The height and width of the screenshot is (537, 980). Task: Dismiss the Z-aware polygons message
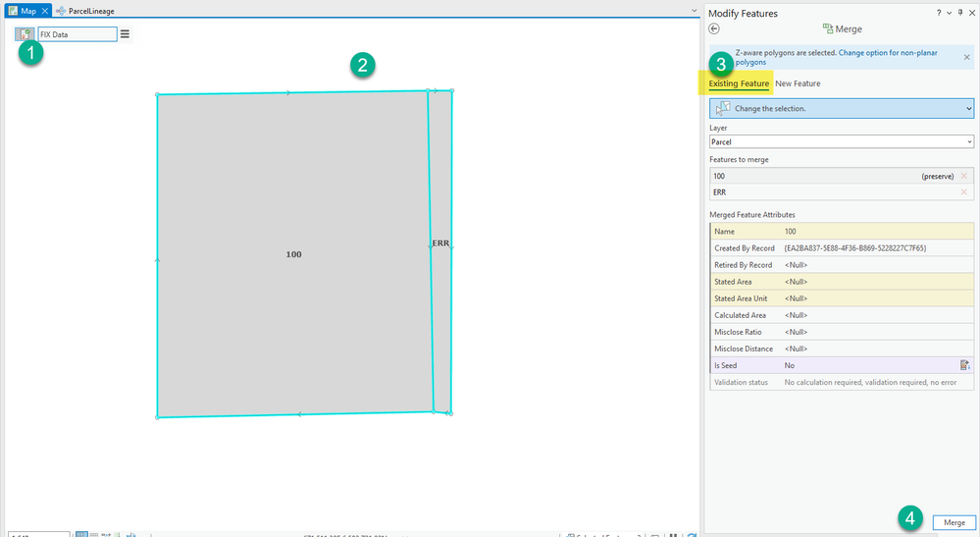pyautogui.click(x=967, y=57)
